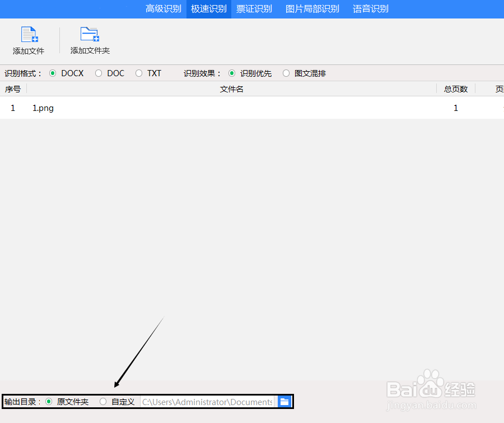504x423 pixels.
Task: Click the output directory path field
Action: pos(207,401)
